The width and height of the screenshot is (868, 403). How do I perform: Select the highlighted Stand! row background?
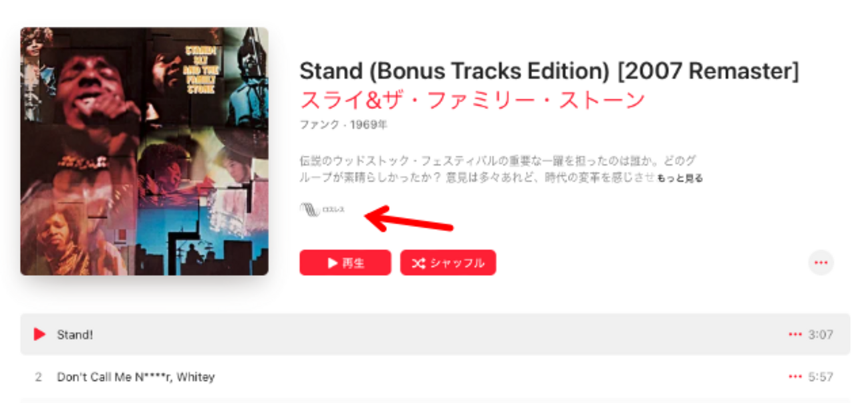coord(435,334)
